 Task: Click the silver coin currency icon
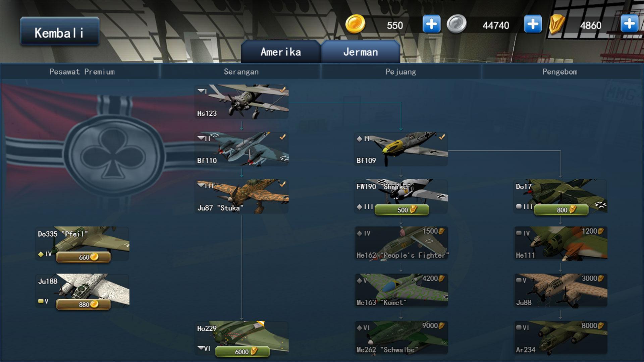pyautogui.click(x=457, y=24)
